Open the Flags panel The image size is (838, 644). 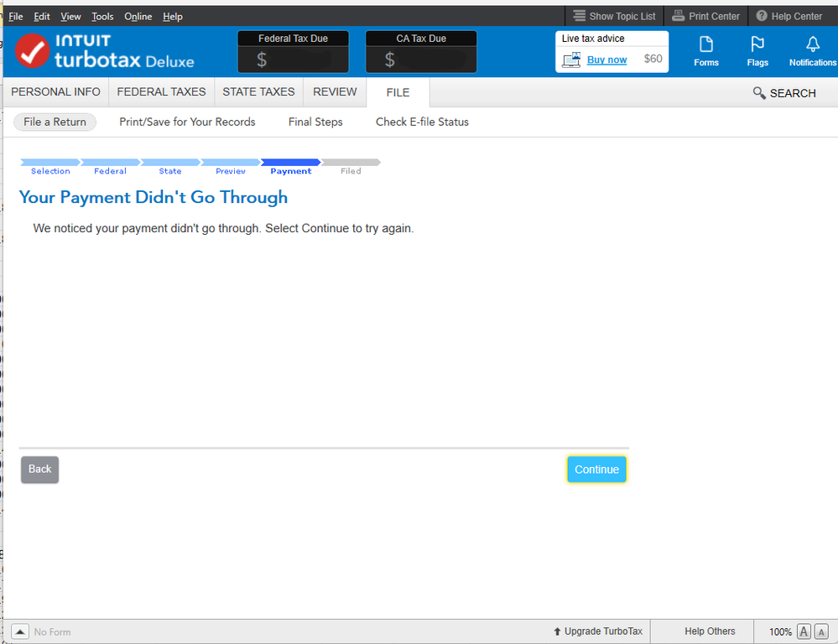[757, 51]
